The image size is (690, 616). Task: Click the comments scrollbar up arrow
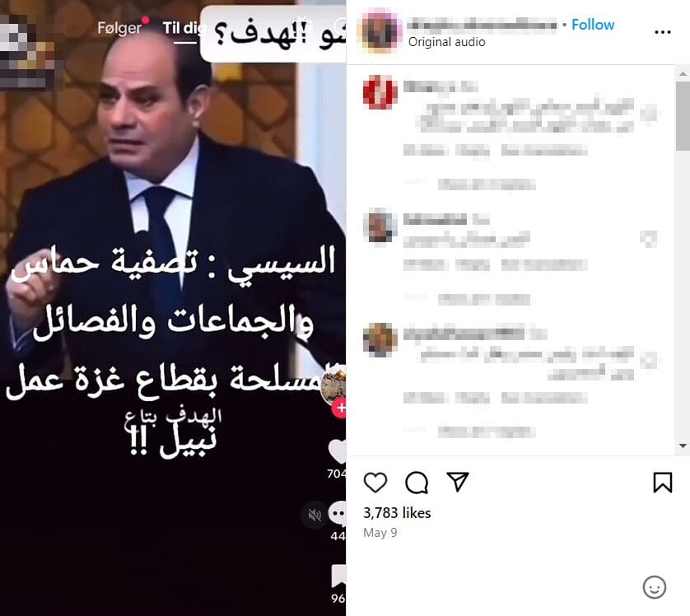(683, 74)
